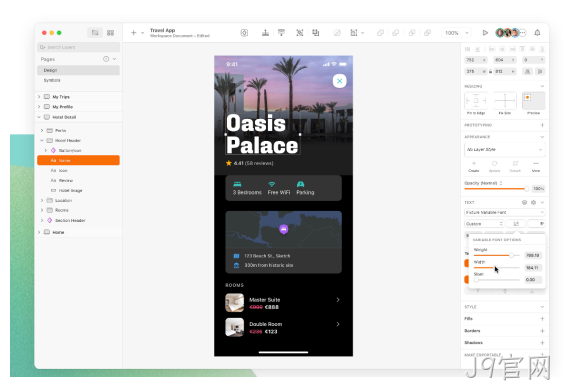Click the add page icon beside Pages
This screenshot has width=564, height=391.
point(106,59)
